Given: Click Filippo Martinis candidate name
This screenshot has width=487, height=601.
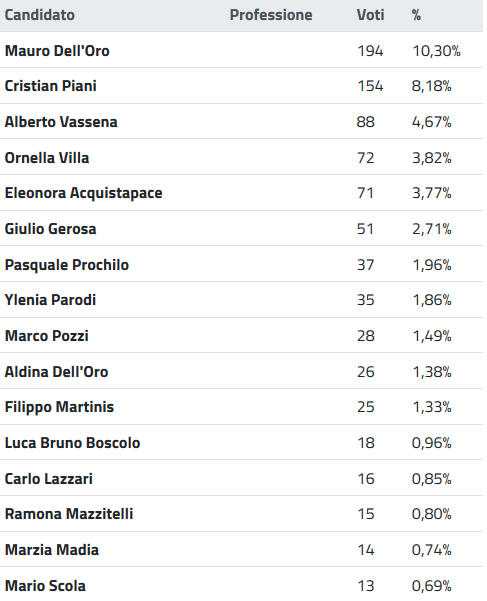Looking at the screenshot, I should click(x=59, y=407).
